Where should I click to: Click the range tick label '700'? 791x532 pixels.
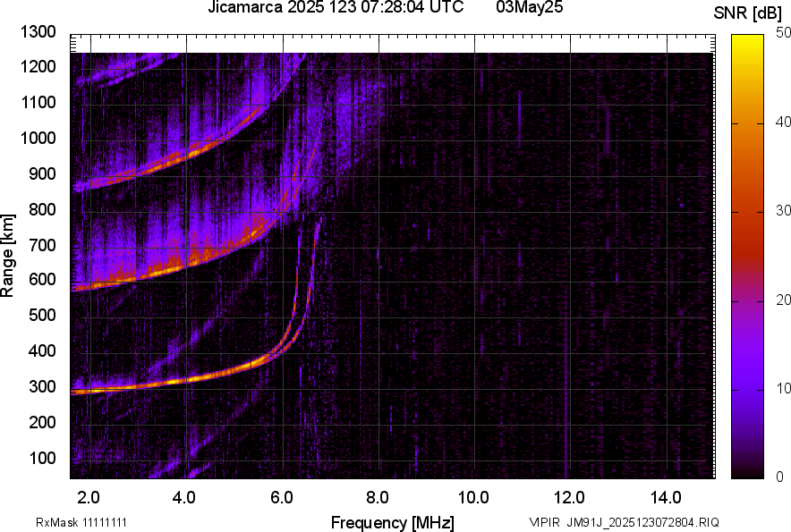coord(42,245)
